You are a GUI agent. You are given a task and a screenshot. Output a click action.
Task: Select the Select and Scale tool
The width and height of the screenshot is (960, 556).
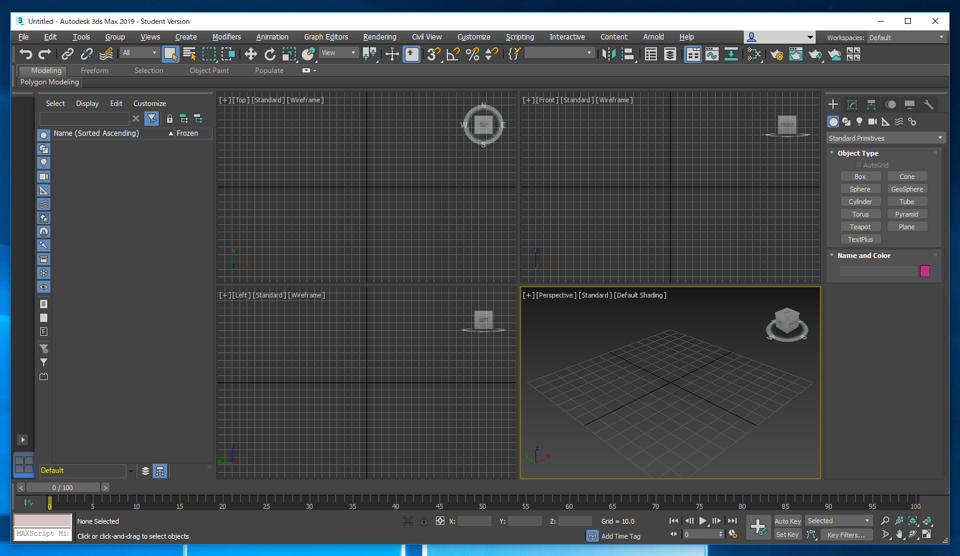click(289, 54)
